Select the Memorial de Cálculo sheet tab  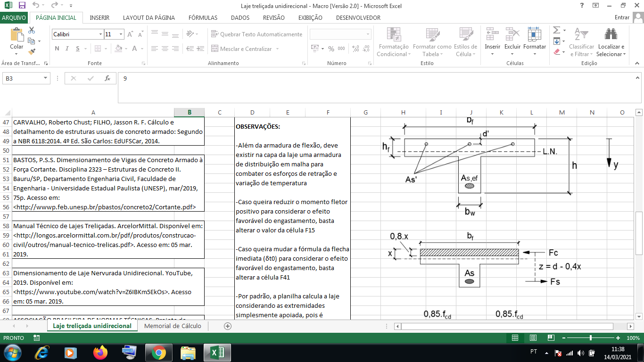click(173, 326)
